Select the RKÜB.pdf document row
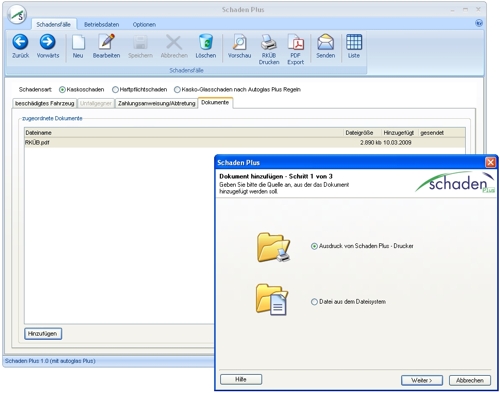The width and height of the screenshot is (500, 393). tap(245, 143)
